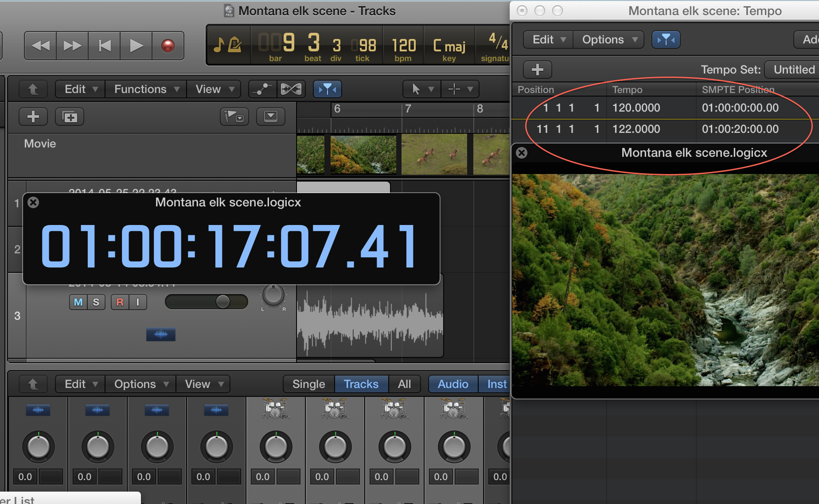The height and width of the screenshot is (504, 819).
Task: Go to beginning with the transport button
Action: coord(104,46)
